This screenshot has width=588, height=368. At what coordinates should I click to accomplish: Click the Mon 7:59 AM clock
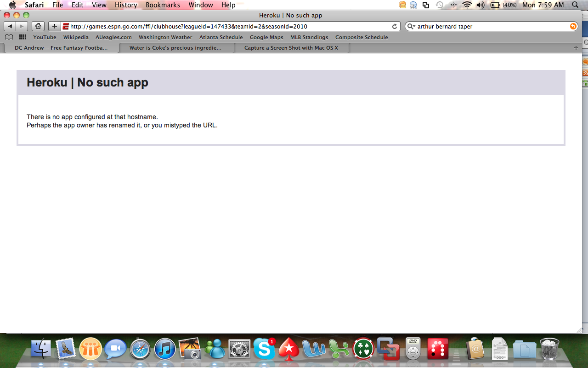[543, 5]
